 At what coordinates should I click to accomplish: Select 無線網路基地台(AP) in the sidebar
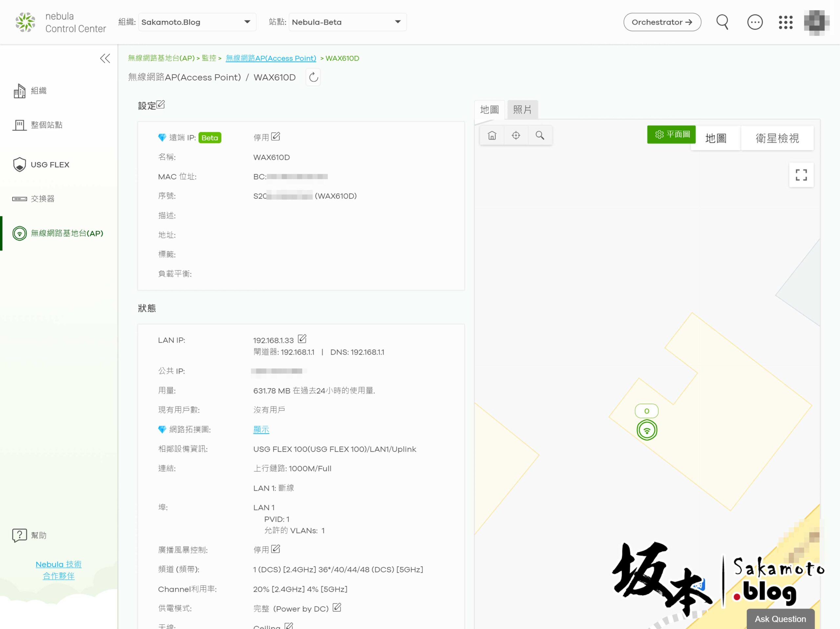[x=58, y=233]
